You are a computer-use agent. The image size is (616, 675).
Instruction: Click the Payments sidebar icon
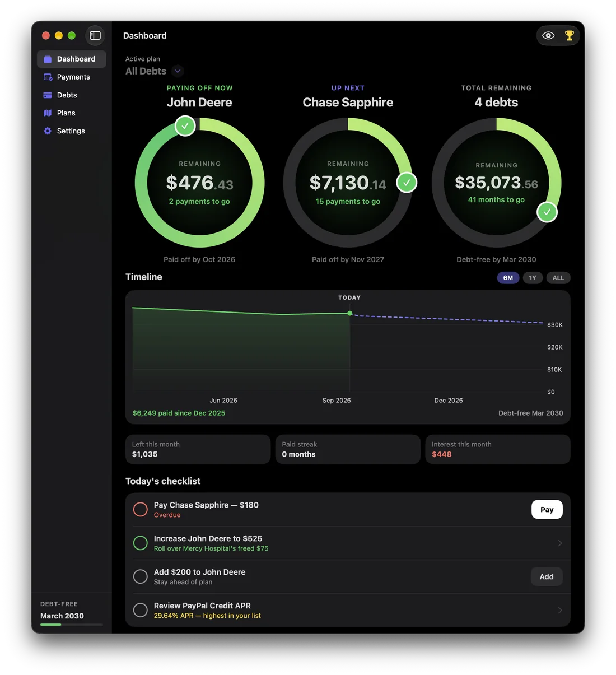48,77
